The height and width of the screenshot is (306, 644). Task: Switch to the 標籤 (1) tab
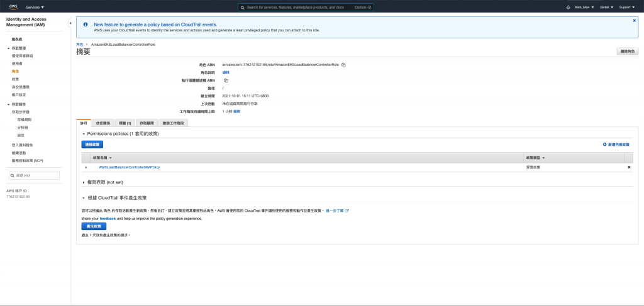click(x=125, y=123)
